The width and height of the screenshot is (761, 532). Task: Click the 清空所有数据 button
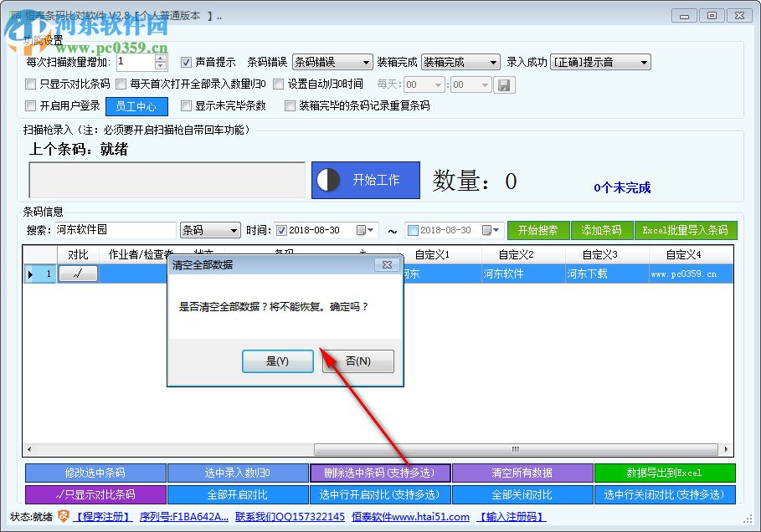click(x=522, y=473)
